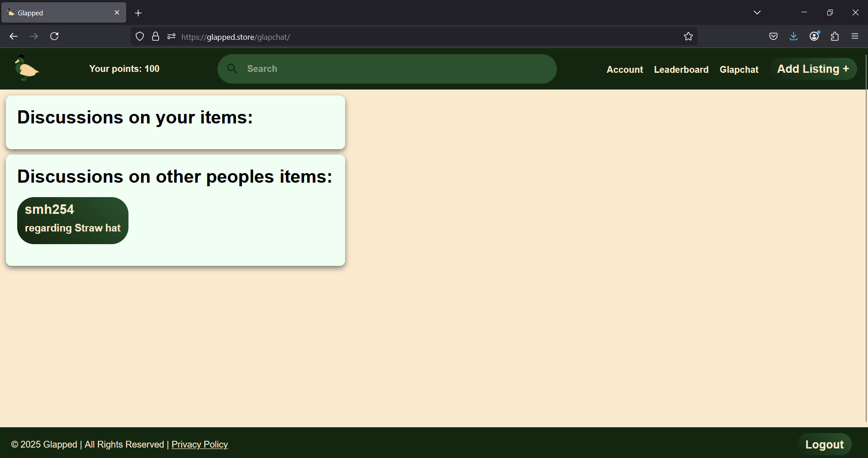Expand the list all tabs dropdown
Screen dimensions: 868x458
point(757,13)
